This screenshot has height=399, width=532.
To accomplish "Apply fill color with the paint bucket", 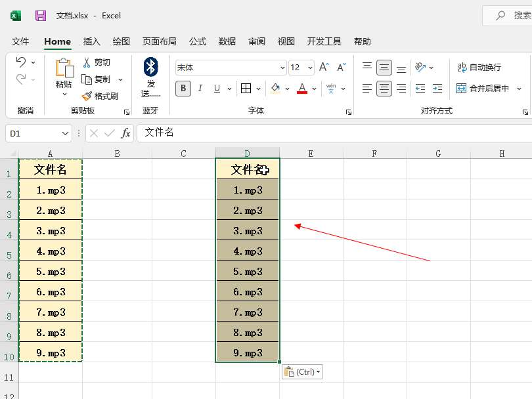I will pyautogui.click(x=275, y=89).
